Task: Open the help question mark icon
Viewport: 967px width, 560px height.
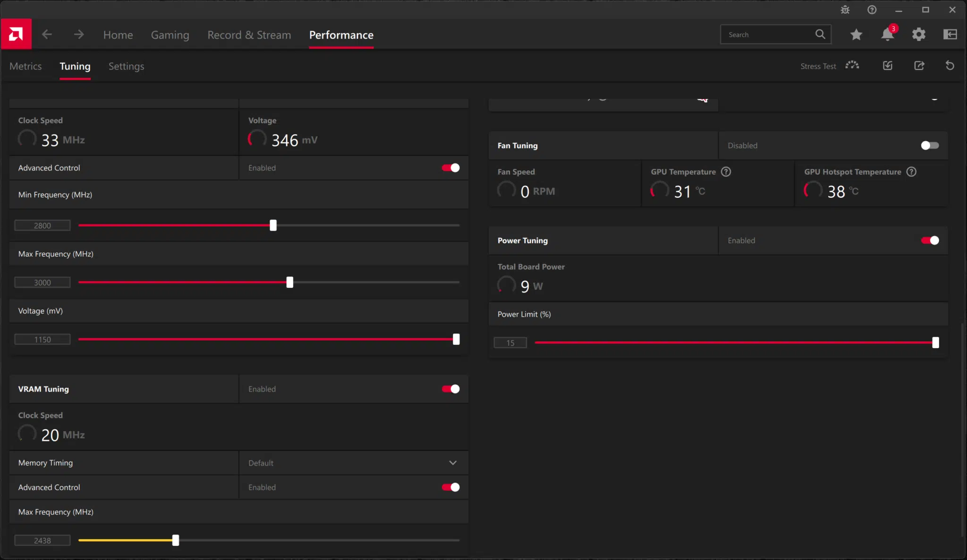Action: (872, 10)
